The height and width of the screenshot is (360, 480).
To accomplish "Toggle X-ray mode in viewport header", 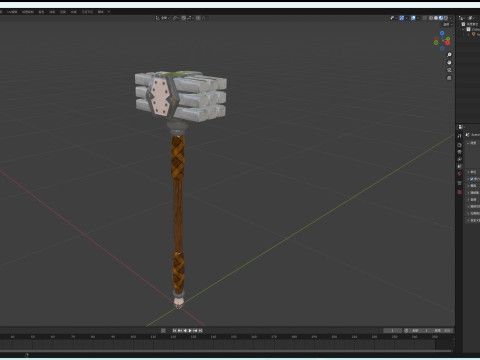I will pyautogui.click(x=424, y=18).
